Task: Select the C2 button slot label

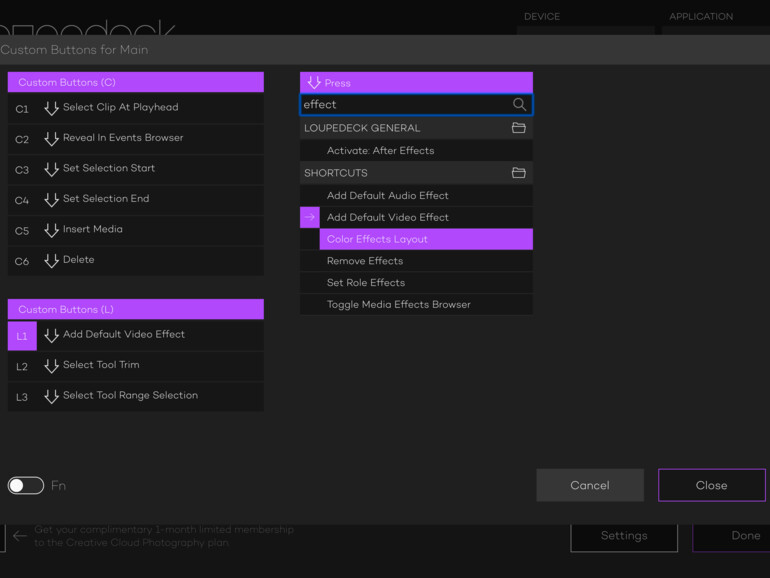Action: tap(22, 139)
